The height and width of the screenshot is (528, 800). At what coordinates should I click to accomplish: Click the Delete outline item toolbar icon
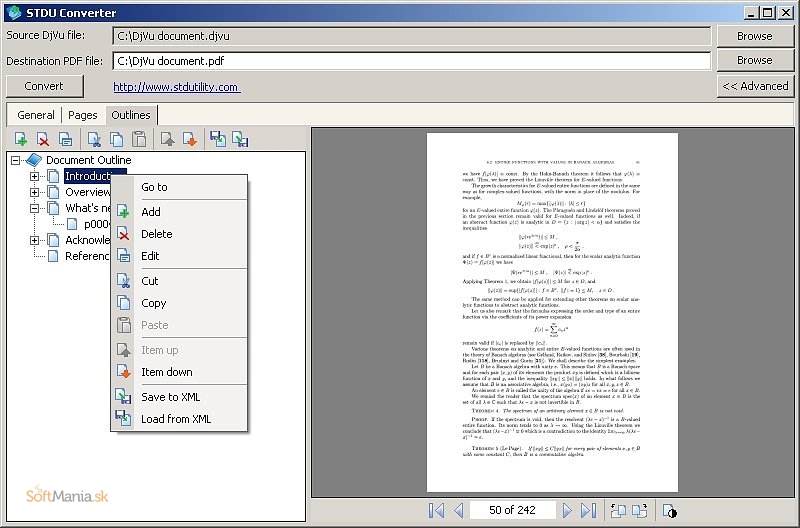(43, 139)
